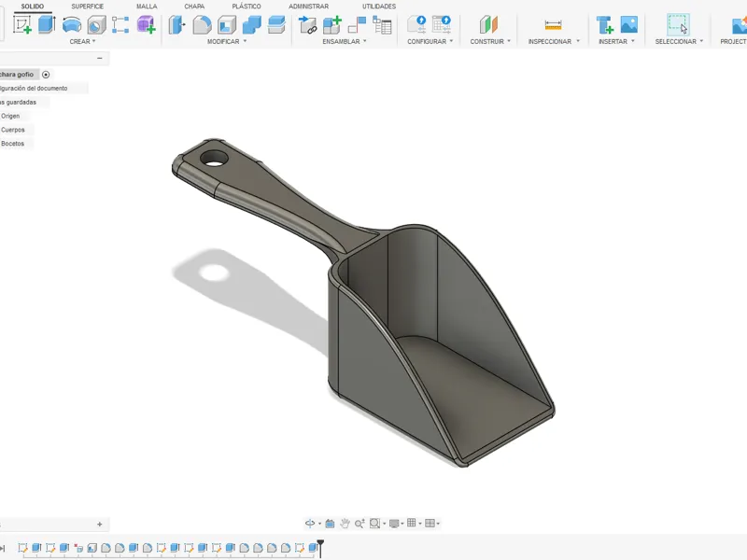Click the table icon in Ensamblar group

(x=382, y=25)
